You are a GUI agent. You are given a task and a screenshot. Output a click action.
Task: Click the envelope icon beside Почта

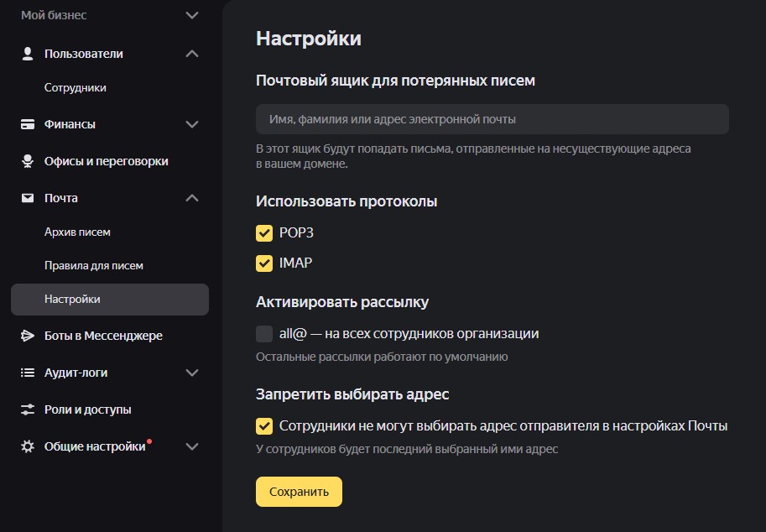click(28, 198)
